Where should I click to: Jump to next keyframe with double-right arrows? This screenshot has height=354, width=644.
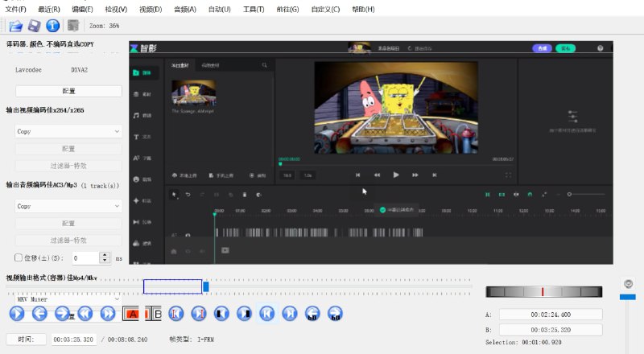pyautogui.click(x=108, y=314)
